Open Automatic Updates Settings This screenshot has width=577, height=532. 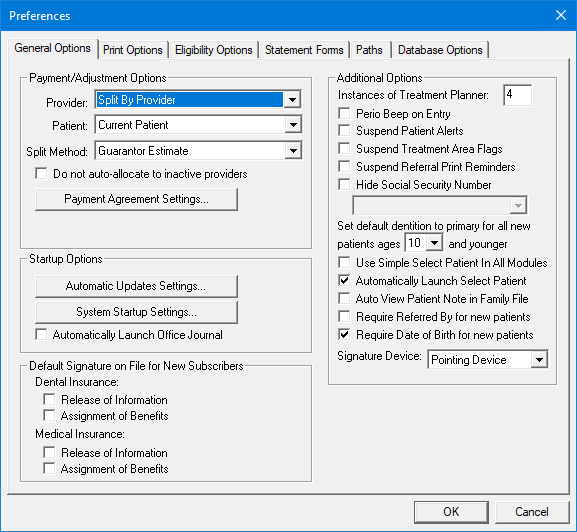coord(136,286)
